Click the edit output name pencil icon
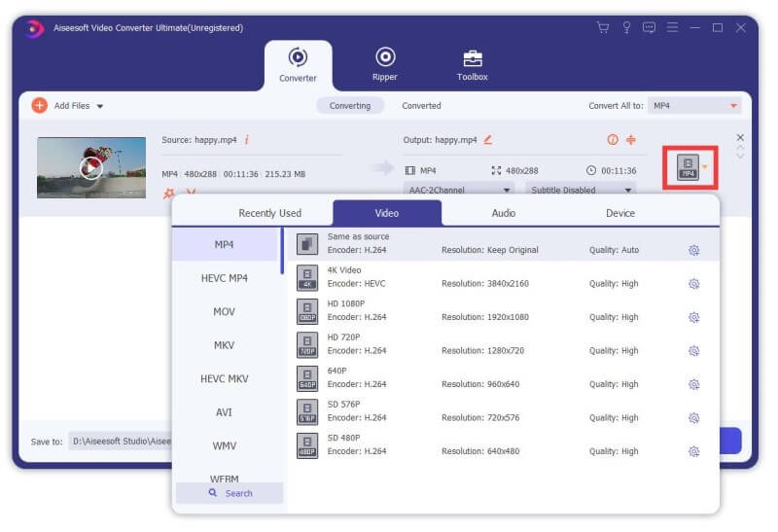The height and width of the screenshot is (532, 778). (x=488, y=140)
